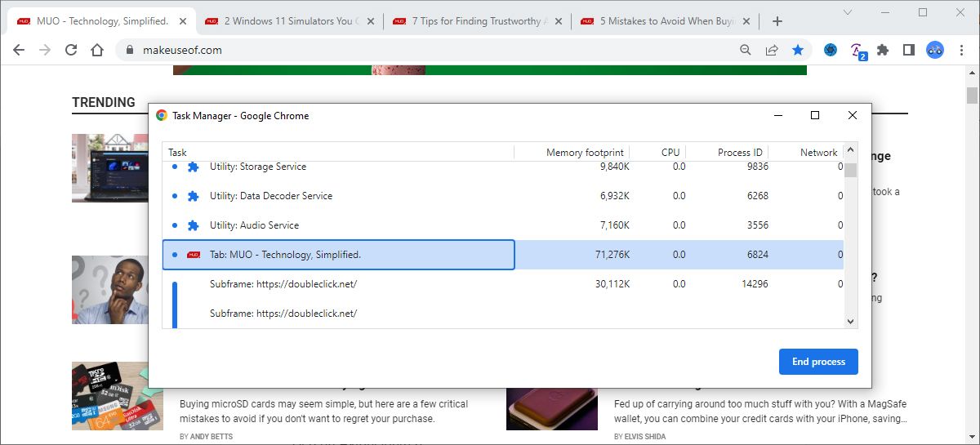Sort by the Task column header
Image resolution: width=980 pixels, height=445 pixels.
click(338, 152)
